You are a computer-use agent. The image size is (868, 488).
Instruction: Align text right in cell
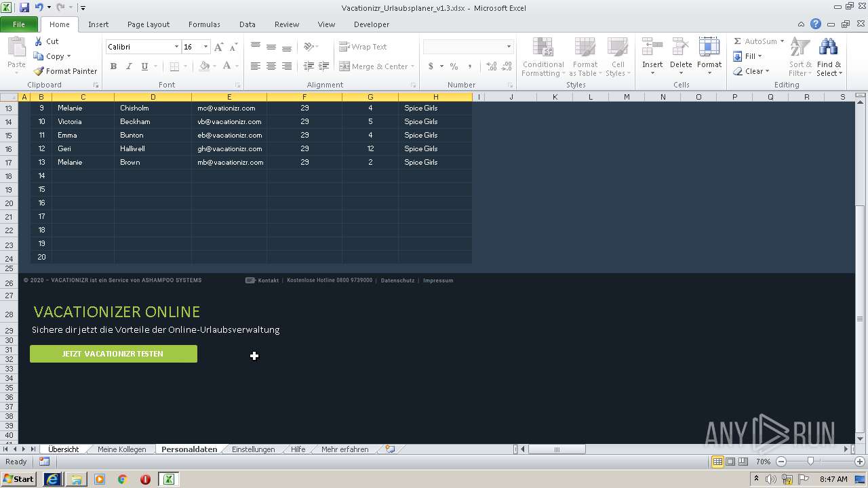(287, 66)
